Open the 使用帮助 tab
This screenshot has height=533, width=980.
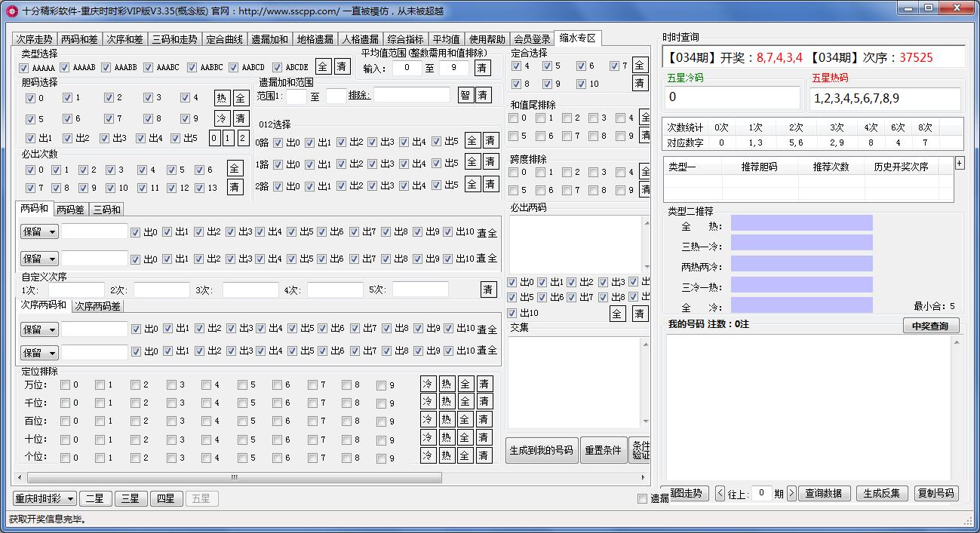point(487,39)
